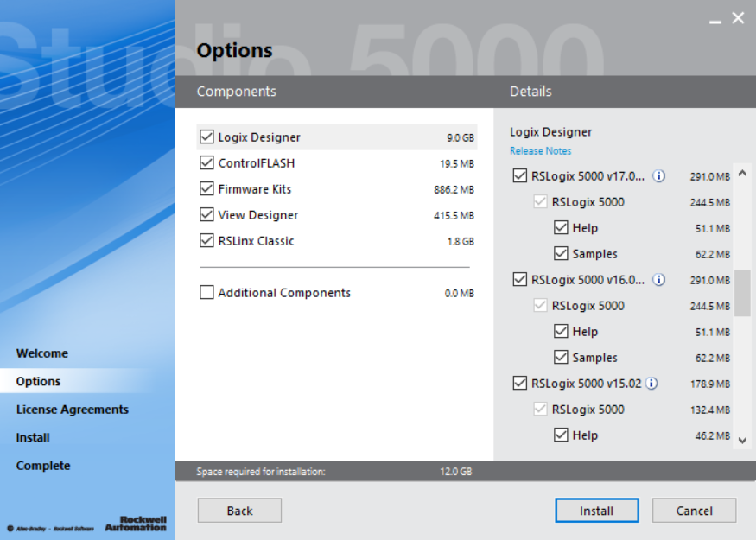Click scroll up arrow in Details list
Viewport: 756px width, 540px height.
742,173
